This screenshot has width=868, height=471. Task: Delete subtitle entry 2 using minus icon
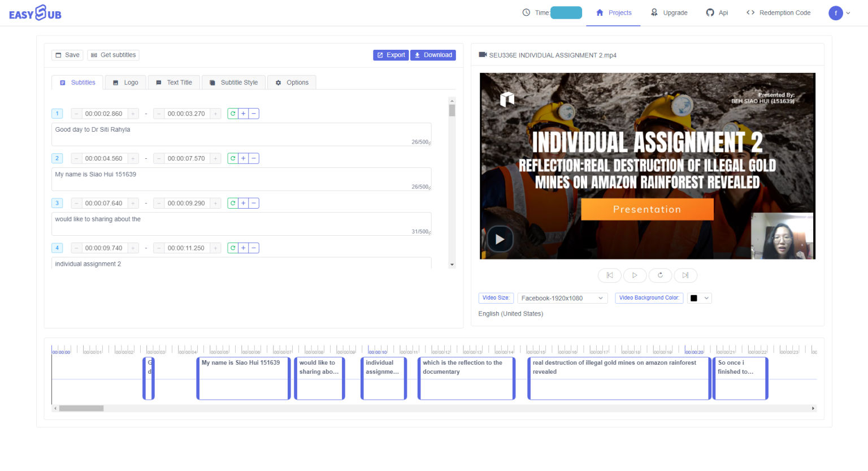(x=254, y=158)
